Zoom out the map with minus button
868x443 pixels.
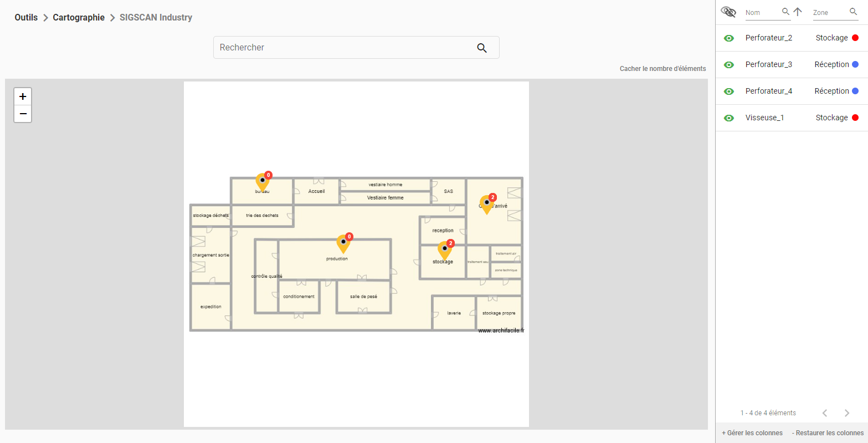coord(23,114)
